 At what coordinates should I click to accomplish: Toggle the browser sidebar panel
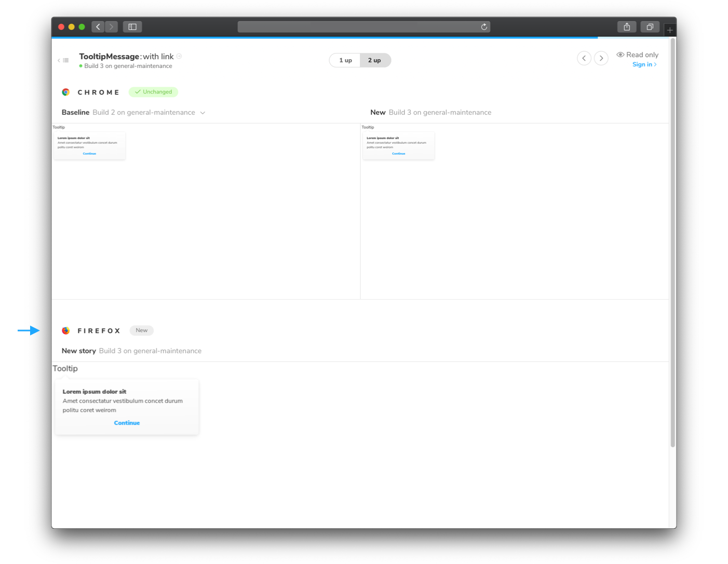[132, 27]
